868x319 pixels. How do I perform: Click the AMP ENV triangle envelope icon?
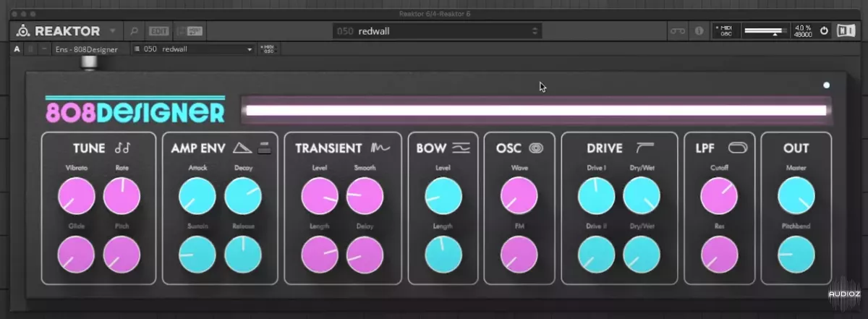point(242,148)
